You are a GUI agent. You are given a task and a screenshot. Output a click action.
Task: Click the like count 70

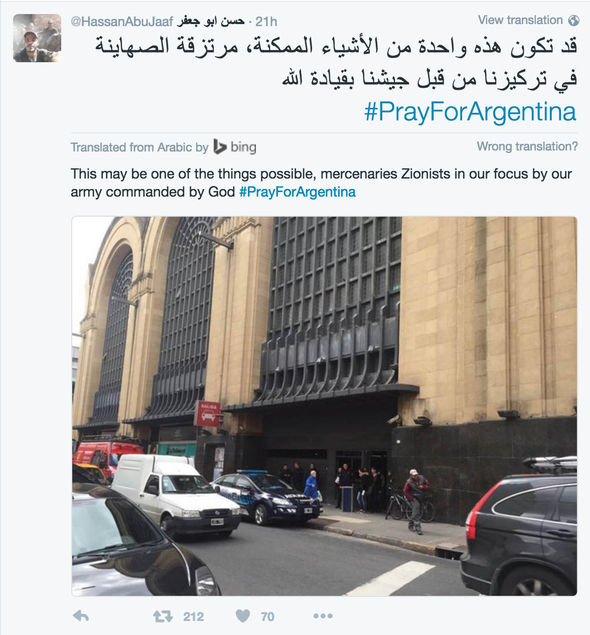(x=268, y=616)
